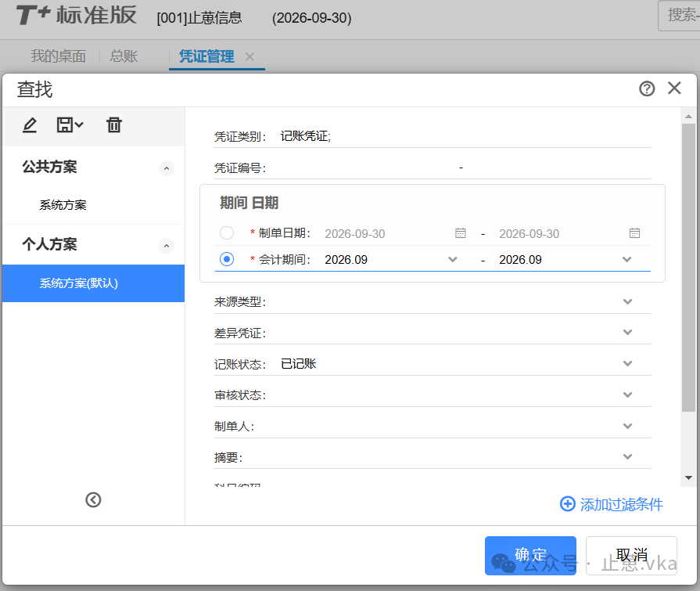The image size is (700, 591).
Task: Click the 凭证编号 start number field
Action: click(366, 168)
